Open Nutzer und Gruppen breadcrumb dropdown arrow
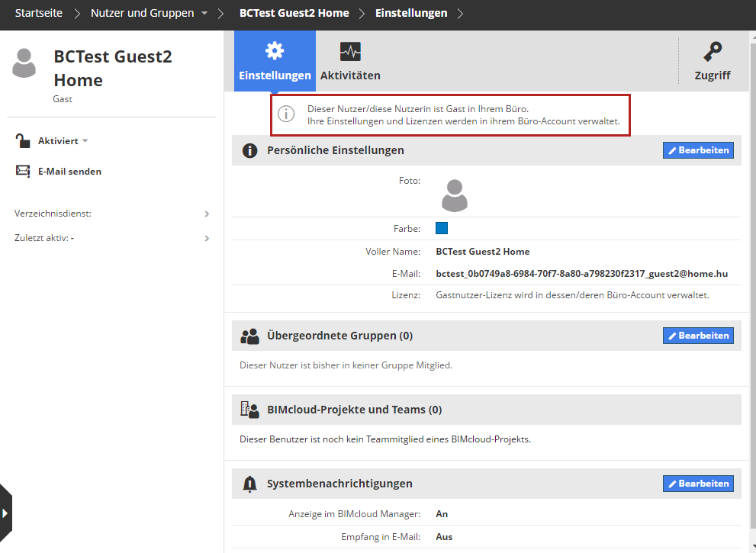Viewport: 756px width, 553px height. [x=204, y=14]
